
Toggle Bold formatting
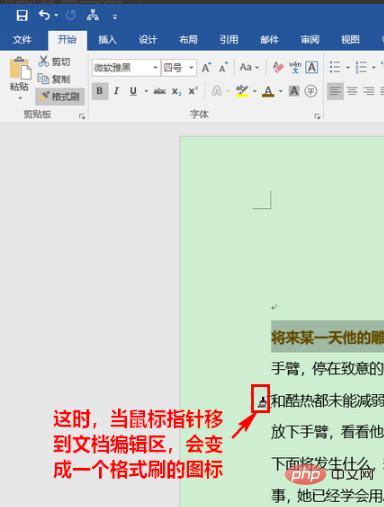(x=100, y=91)
